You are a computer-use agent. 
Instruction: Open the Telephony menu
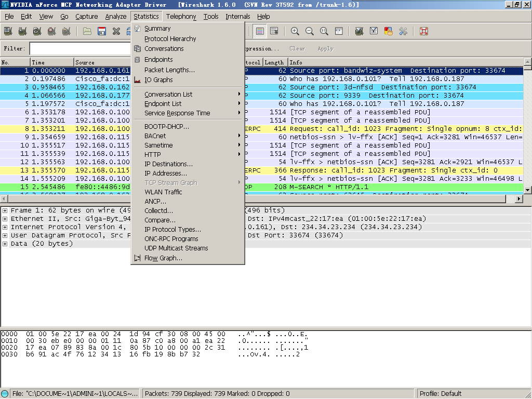pyautogui.click(x=181, y=16)
